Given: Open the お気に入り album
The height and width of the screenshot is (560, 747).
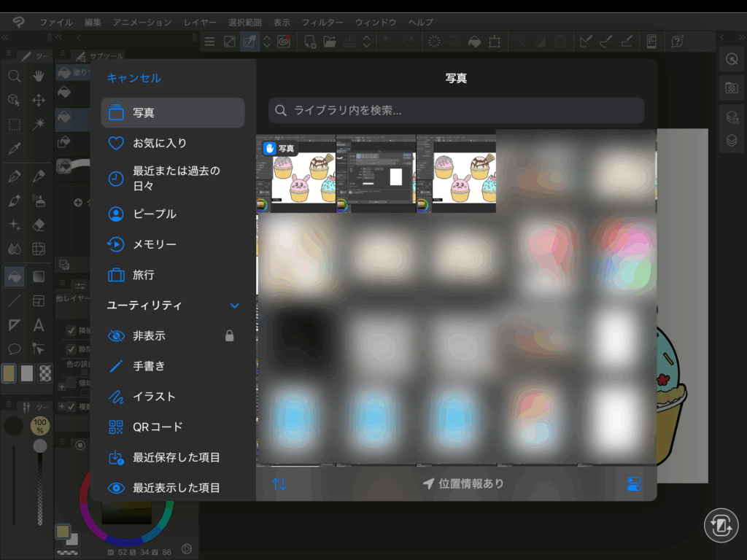Looking at the screenshot, I should coord(160,144).
